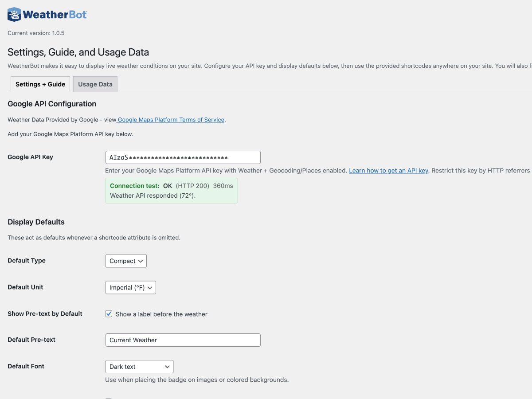
Task: Click the Default Type chevron arrow
Action: tap(141, 261)
